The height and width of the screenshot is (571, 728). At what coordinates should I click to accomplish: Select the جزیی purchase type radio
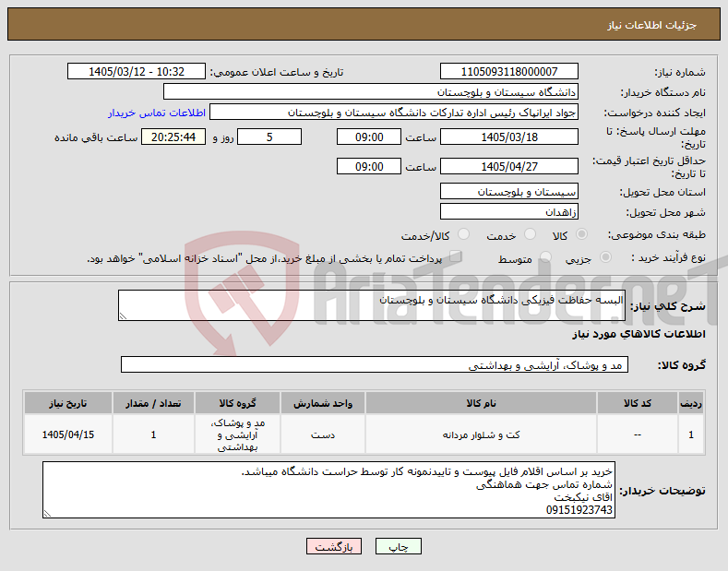point(605,257)
